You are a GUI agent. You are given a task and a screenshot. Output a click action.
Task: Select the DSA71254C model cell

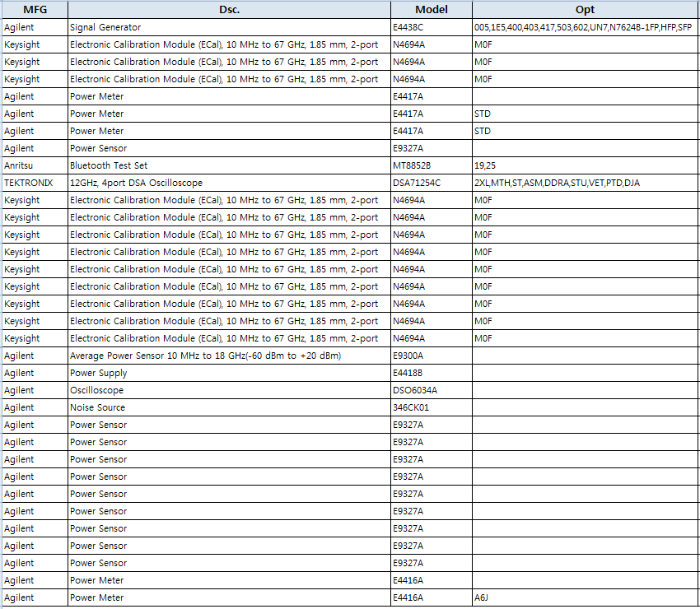click(x=432, y=183)
